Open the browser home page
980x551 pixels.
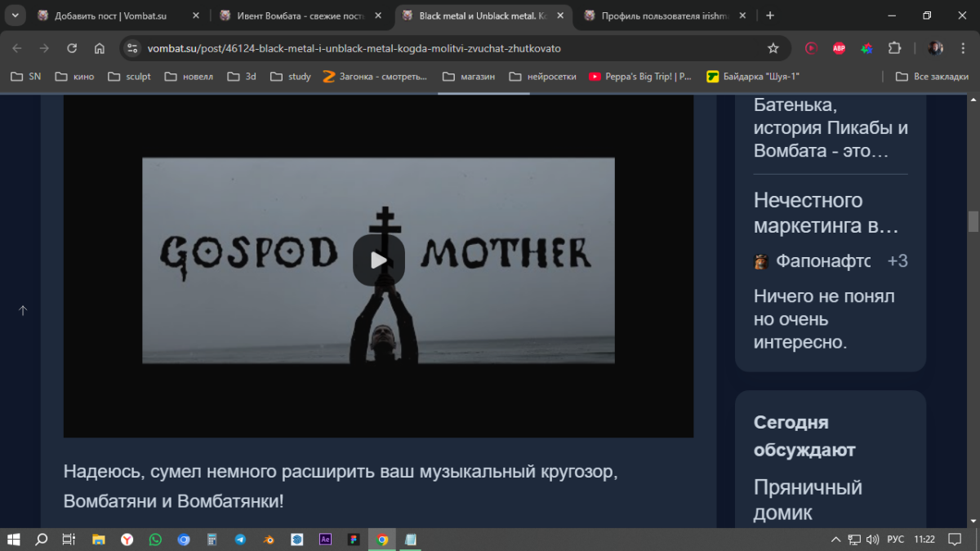(x=99, y=48)
